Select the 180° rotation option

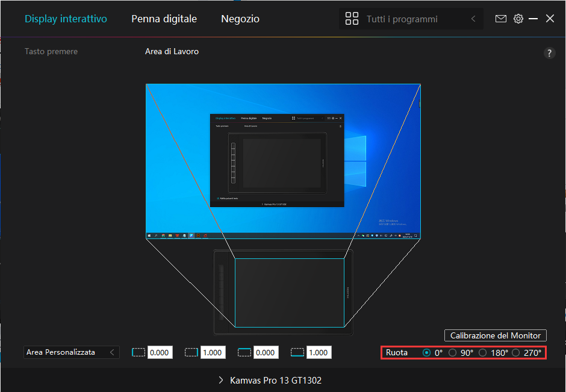482,353
